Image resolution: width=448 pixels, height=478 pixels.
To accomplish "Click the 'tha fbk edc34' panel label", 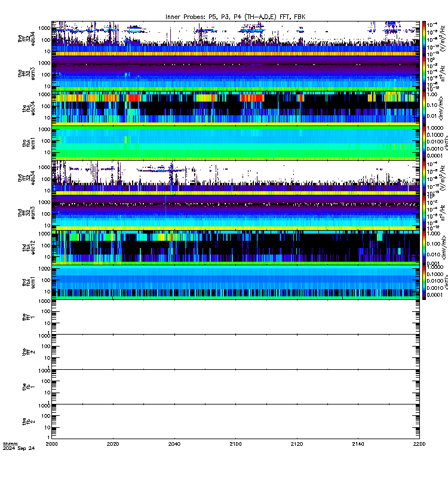I will [29, 108].
